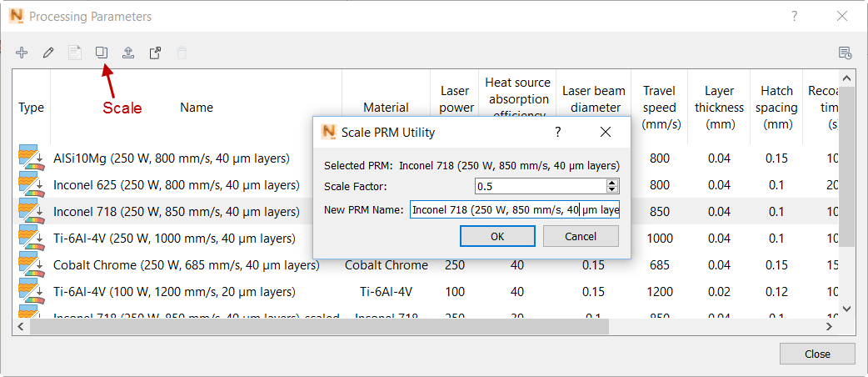This screenshot has width=868, height=377.
Task: Click the Close button at bottom right
Action: pos(817,354)
